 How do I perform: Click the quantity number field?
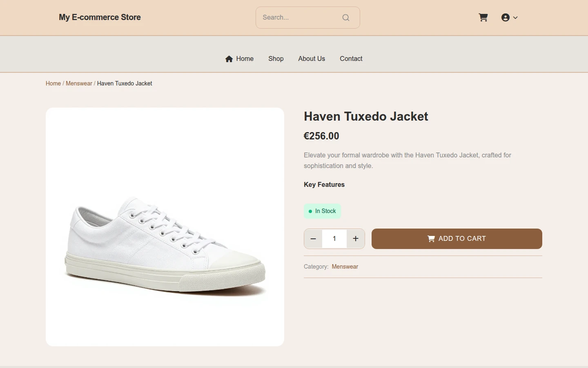point(334,239)
